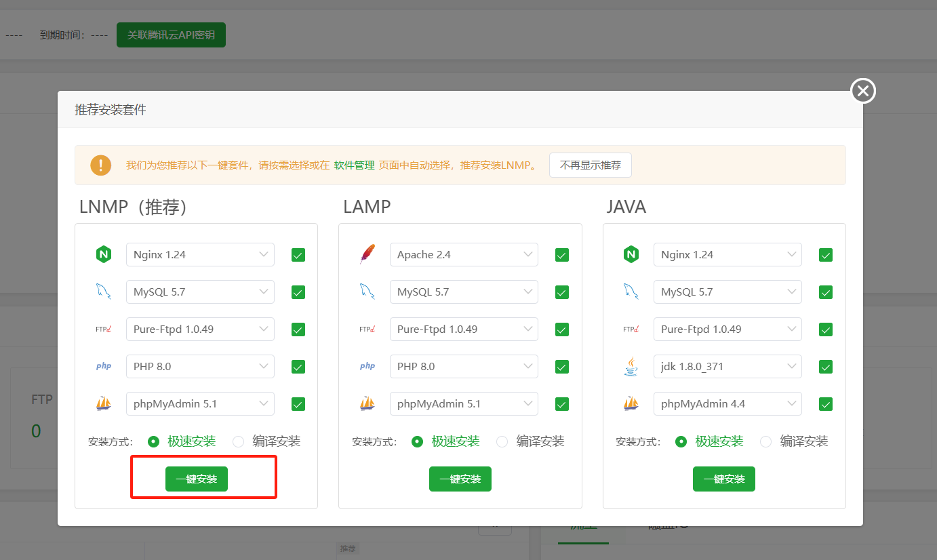Click 不再显示推荐 button

[x=591, y=165]
